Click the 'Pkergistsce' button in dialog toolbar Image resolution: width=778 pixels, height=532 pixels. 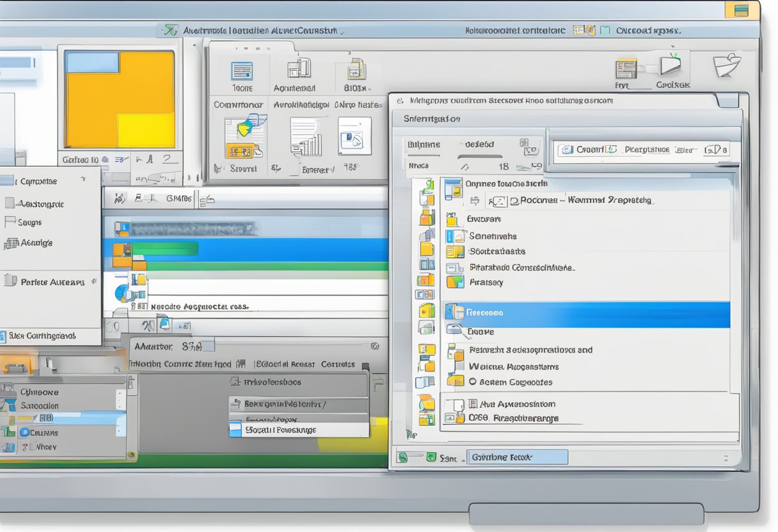coord(646,150)
